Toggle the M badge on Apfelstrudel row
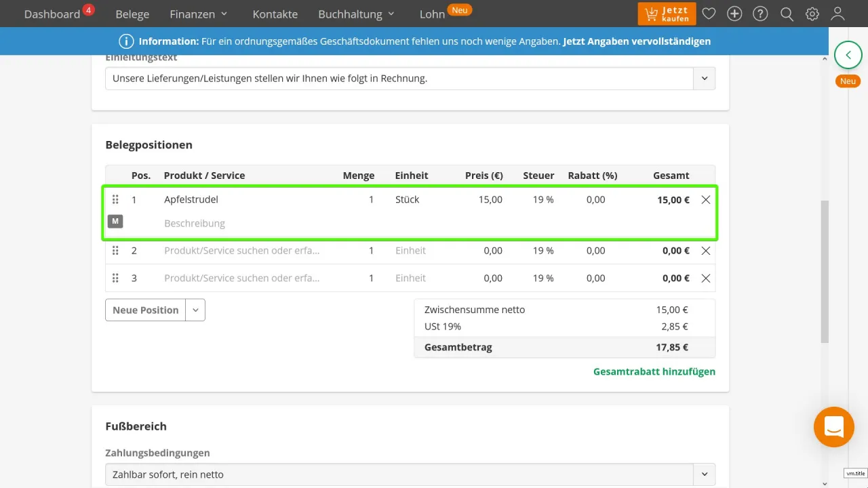868x488 pixels. [x=115, y=221]
